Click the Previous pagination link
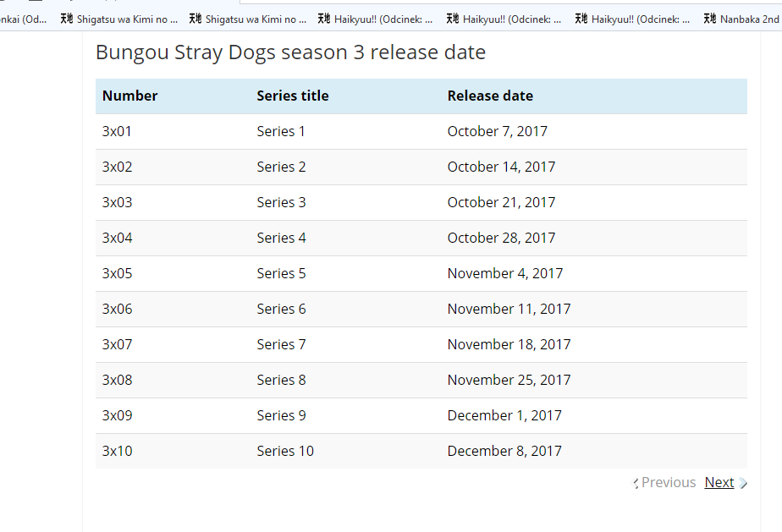 [x=668, y=482]
